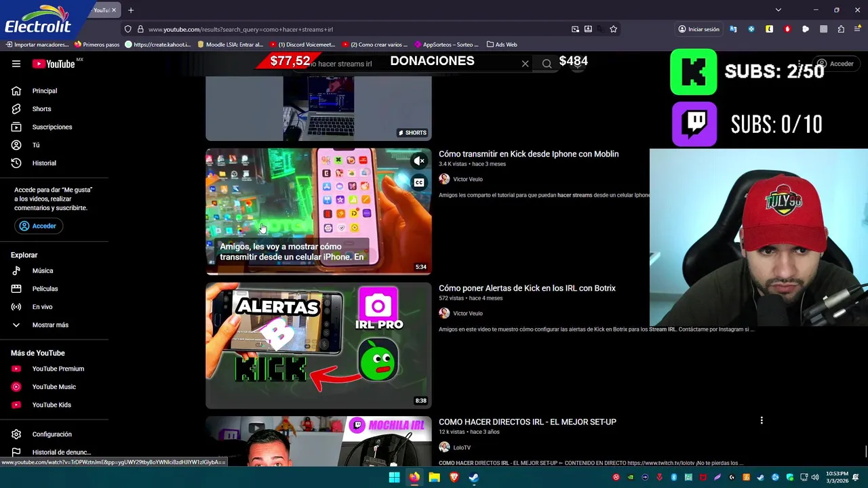Click the YouTube search magnifier button
Viewport: 868px width, 488px height.
(547, 64)
